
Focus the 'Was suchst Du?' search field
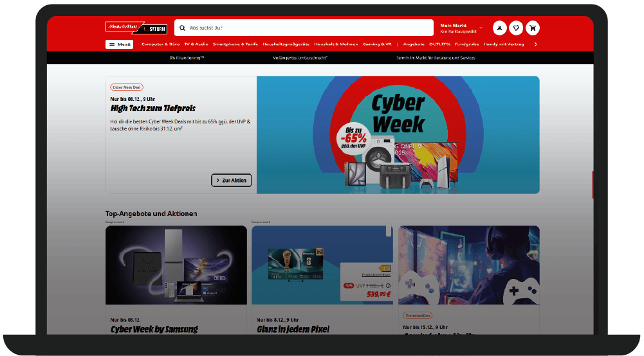304,28
